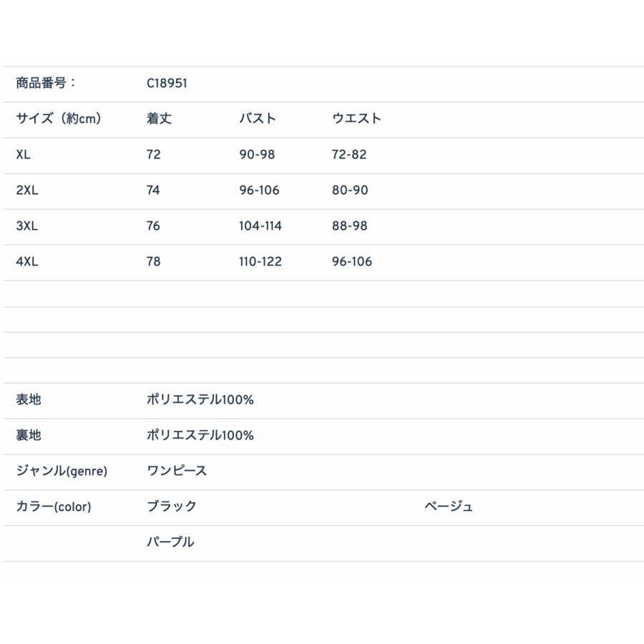
Task: Choose the ブラック color option
Action: tap(172, 506)
